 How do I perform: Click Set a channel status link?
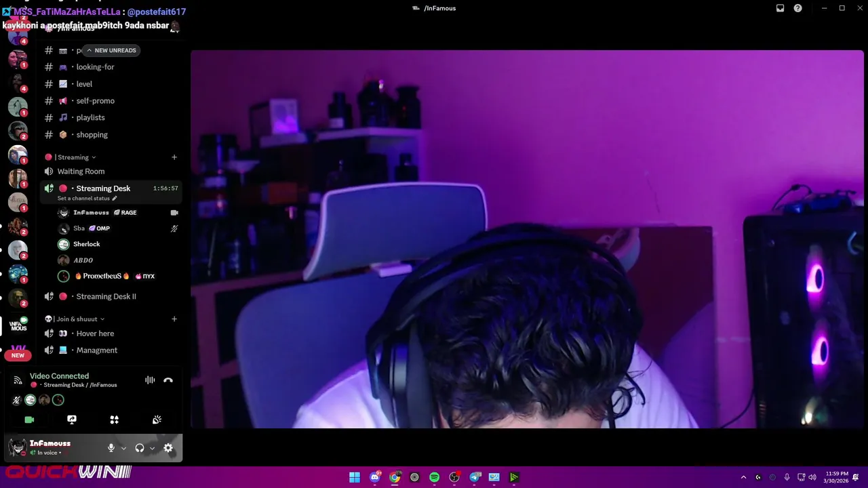coord(87,199)
